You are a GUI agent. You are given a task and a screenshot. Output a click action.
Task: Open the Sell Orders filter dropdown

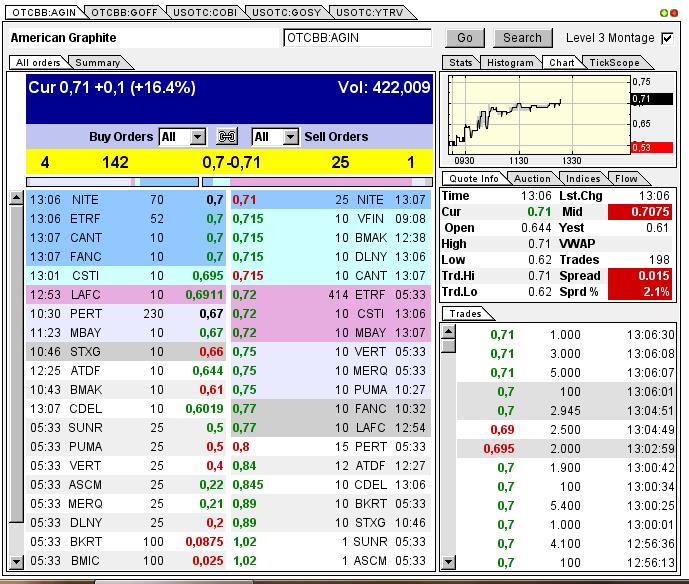[290, 137]
